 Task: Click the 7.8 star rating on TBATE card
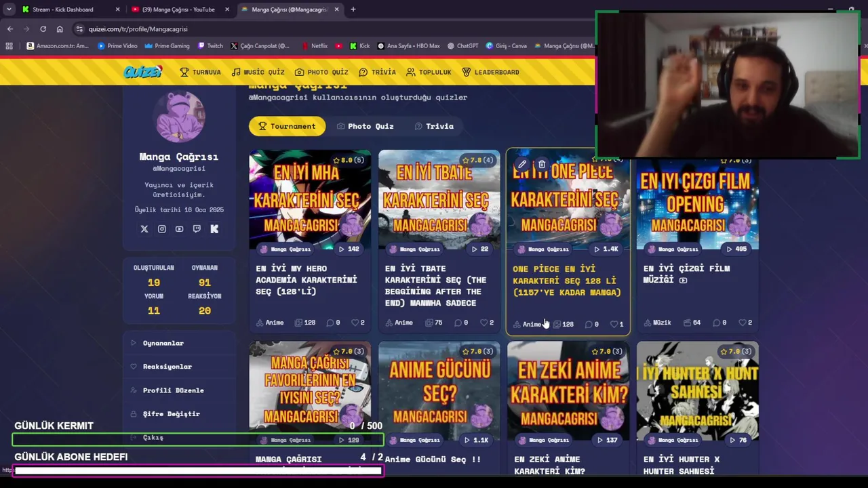(478, 160)
